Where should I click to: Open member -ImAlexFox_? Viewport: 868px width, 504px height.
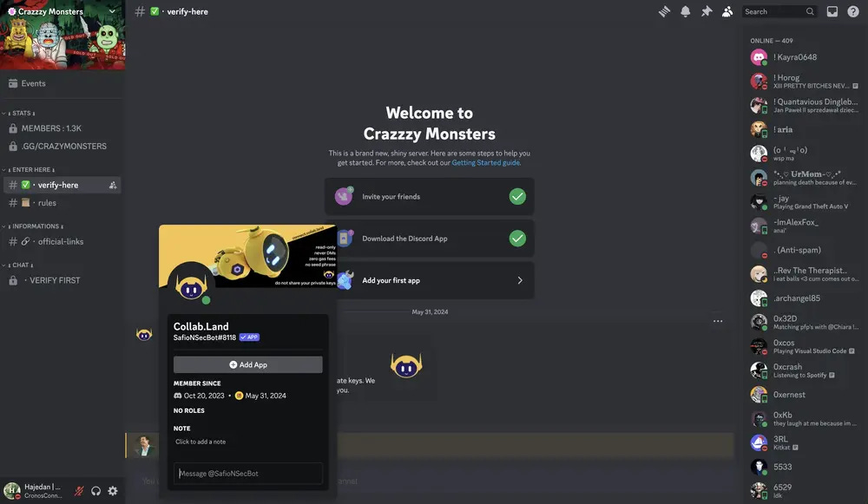pyautogui.click(x=805, y=226)
